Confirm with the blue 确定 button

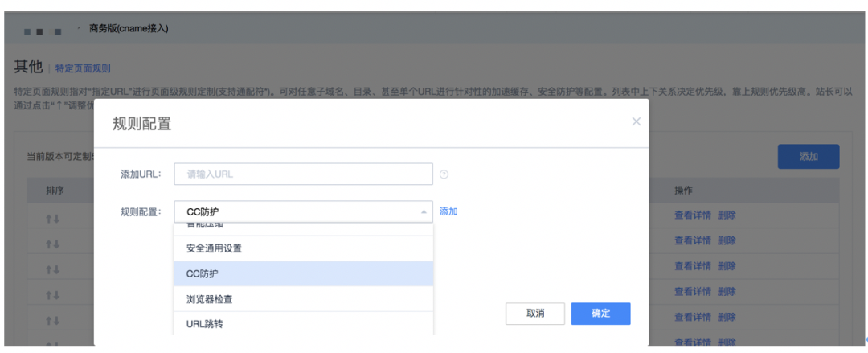(x=600, y=314)
